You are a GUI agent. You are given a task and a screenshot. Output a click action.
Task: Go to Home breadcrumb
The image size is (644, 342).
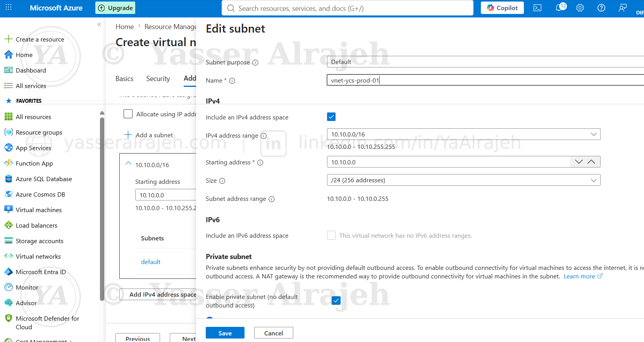125,27
